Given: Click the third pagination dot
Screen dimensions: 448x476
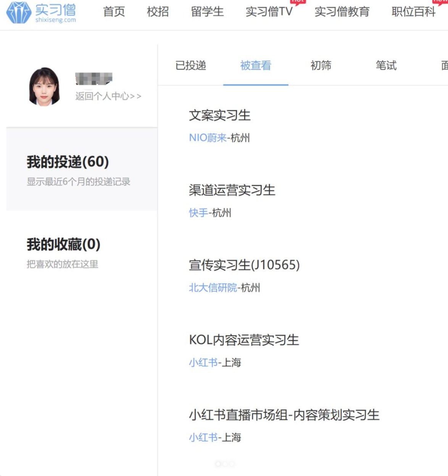Looking at the screenshot, I should pyautogui.click(x=231, y=464).
